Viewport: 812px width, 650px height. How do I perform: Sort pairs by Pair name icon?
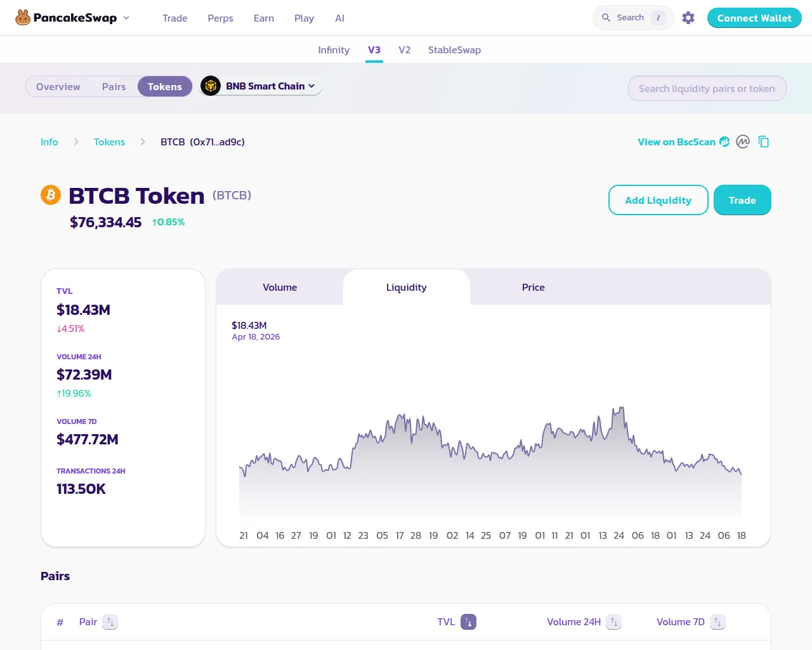(x=110, y=622)
